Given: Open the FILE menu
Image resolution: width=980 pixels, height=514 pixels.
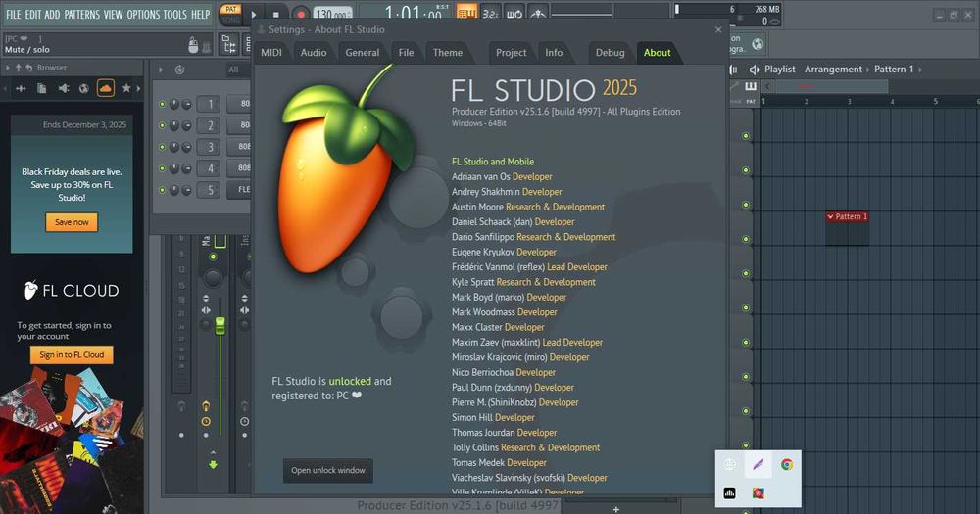Looking at the screenshot, I should [x=13, y=14].
